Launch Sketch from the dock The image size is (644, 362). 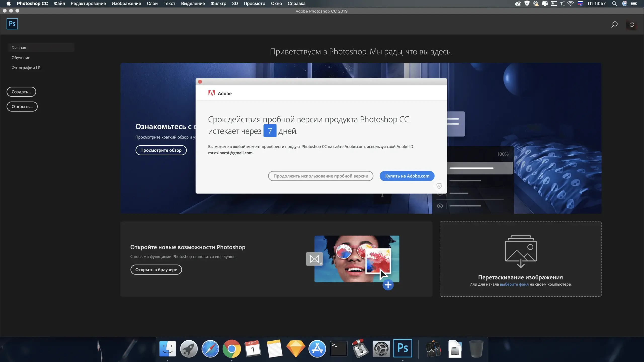point(296,349)
